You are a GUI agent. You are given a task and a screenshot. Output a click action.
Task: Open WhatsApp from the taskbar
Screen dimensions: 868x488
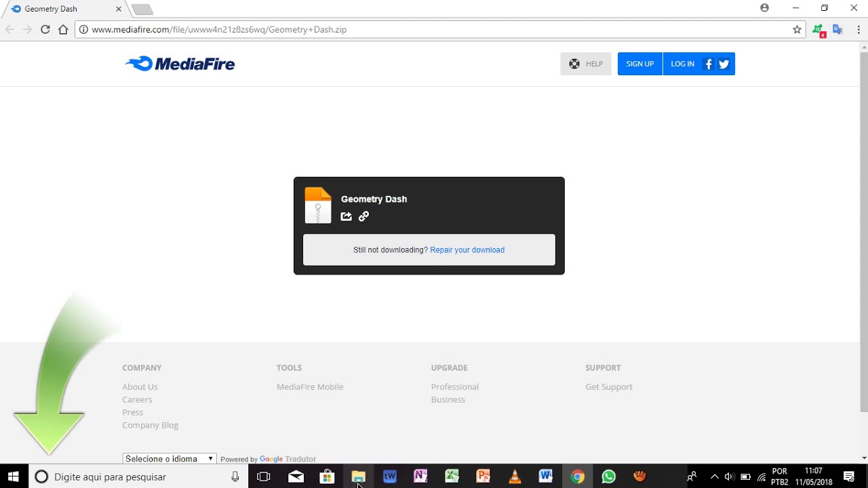pos(608,476)
